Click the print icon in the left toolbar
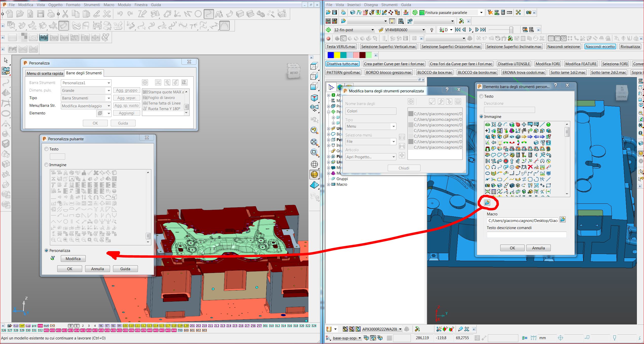This screenshot has height=344, width=644. 51,14
